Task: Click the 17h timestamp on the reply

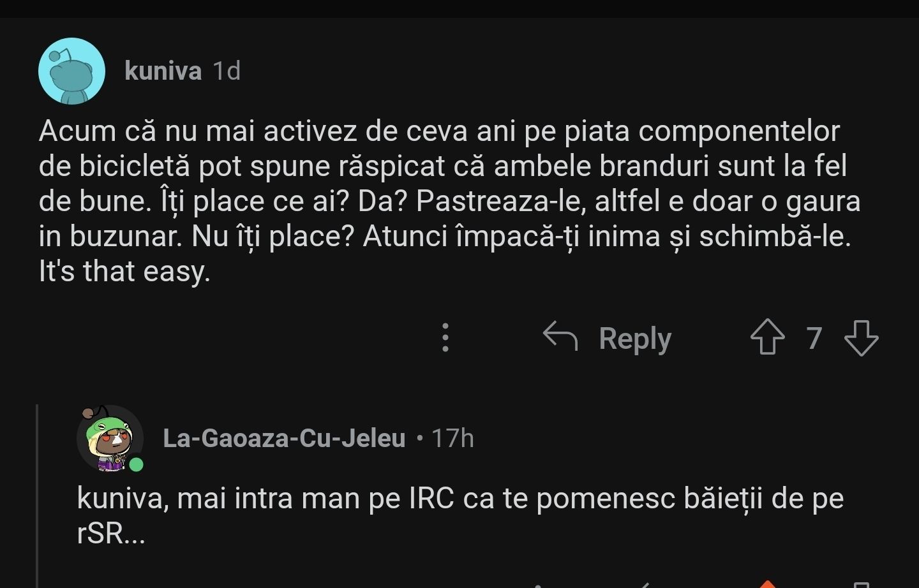Action: [452, 438]
